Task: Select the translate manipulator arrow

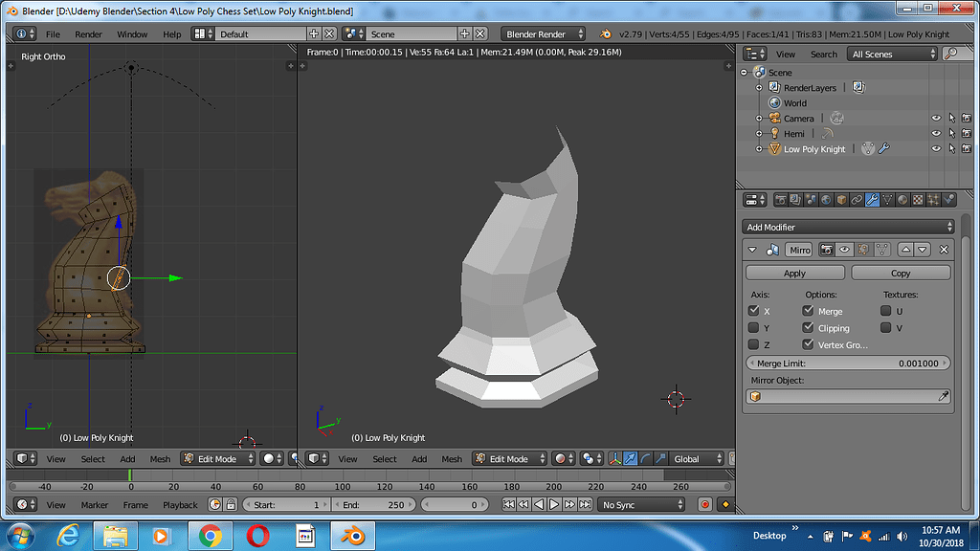Action: [630, 458]
